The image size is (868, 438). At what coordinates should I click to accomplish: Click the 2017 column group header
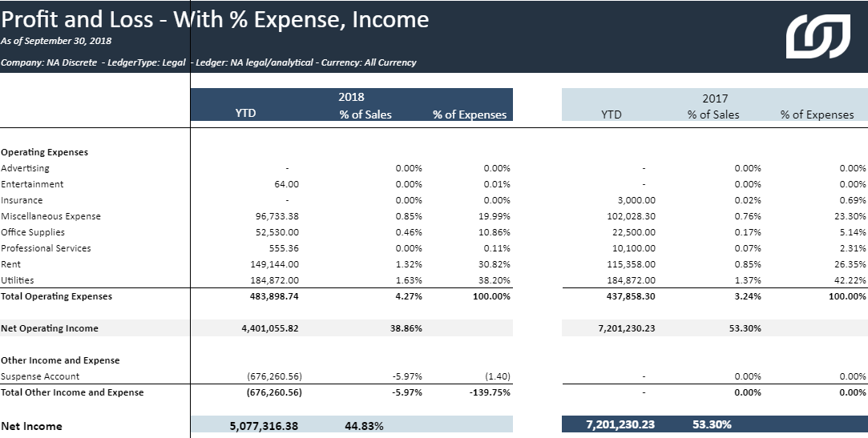pos(714,98)
